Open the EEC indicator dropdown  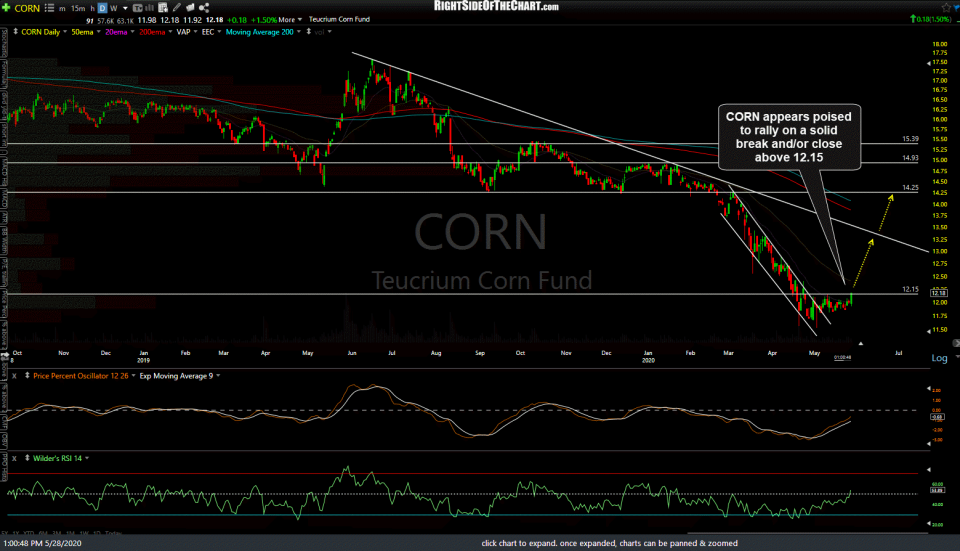point(219,32)
